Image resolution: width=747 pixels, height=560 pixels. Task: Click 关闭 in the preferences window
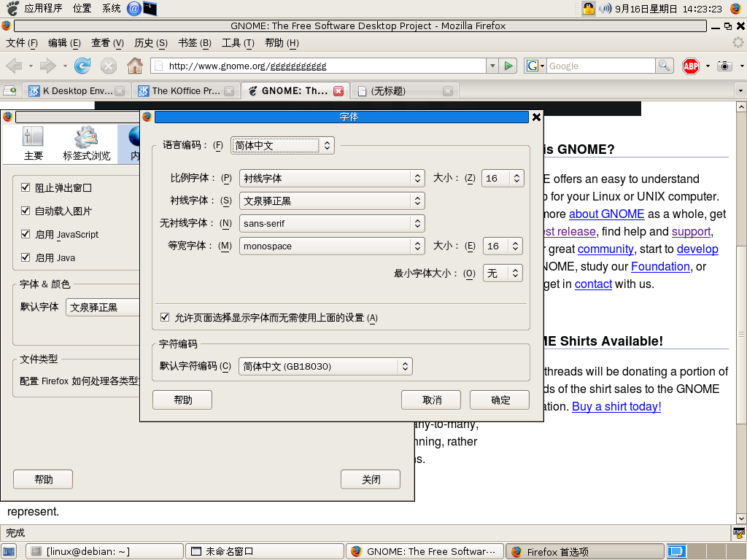click(x=371, y=480)
